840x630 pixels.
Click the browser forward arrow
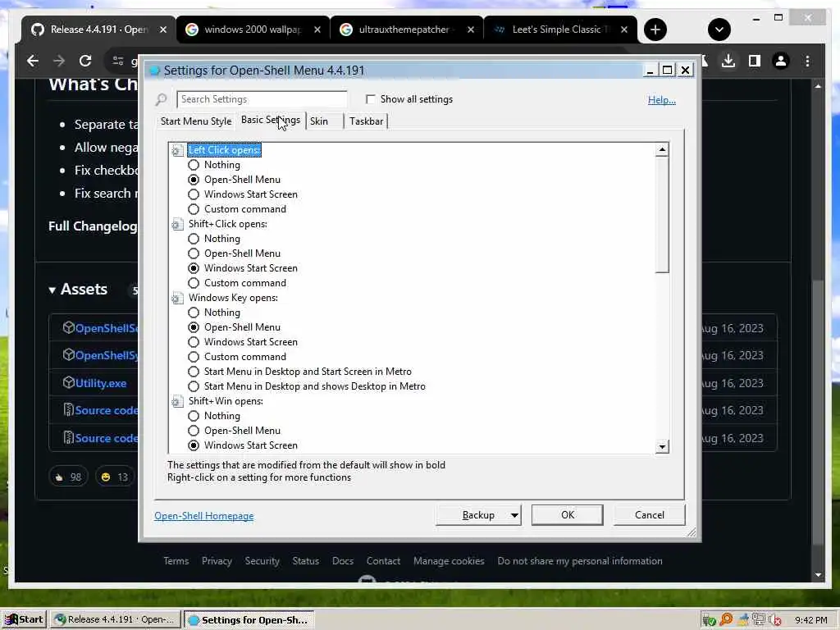pyautogui.click(x=59, y=61)
